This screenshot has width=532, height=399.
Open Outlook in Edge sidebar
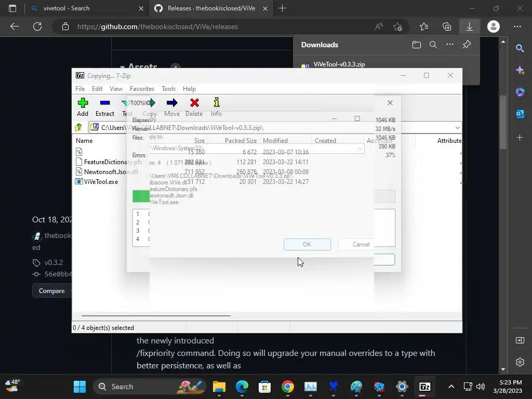coord(520,114)
